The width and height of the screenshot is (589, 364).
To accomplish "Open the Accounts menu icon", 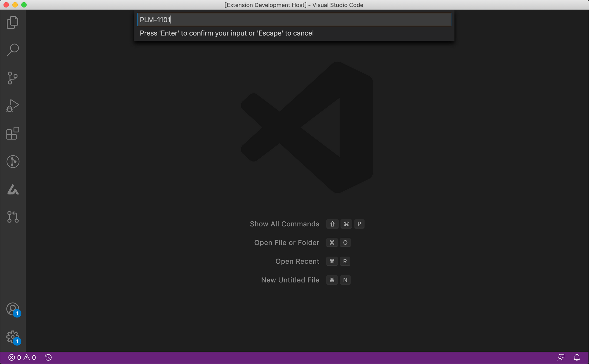I will (x=13, y=310).
